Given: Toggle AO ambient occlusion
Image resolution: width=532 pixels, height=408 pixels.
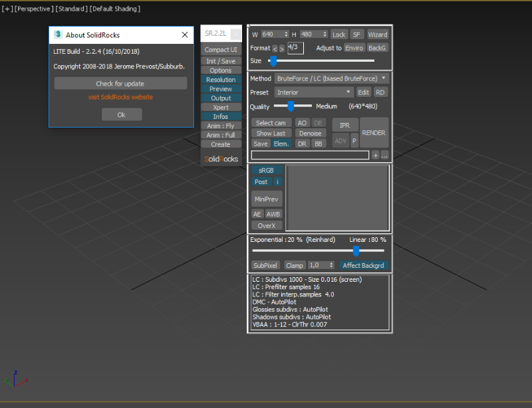Looking at the screenshot, I should click(x=302, y=123).
